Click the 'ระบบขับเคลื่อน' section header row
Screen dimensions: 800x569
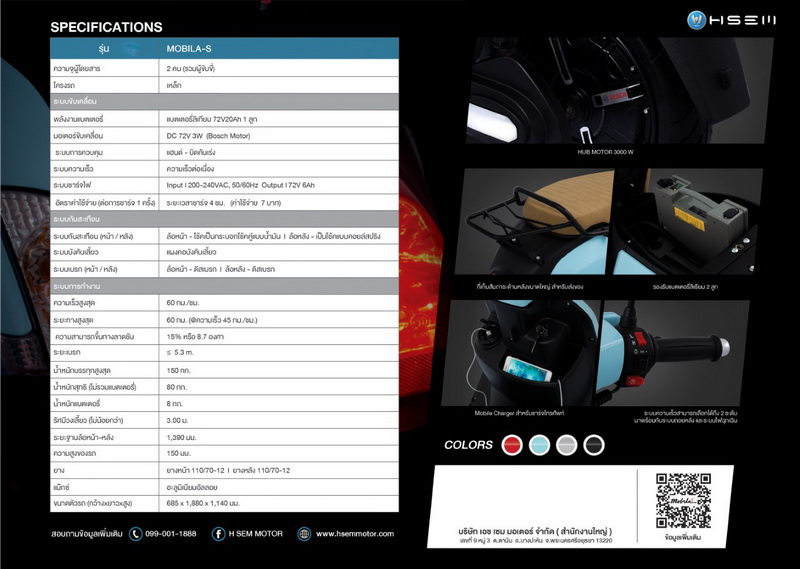224,102
